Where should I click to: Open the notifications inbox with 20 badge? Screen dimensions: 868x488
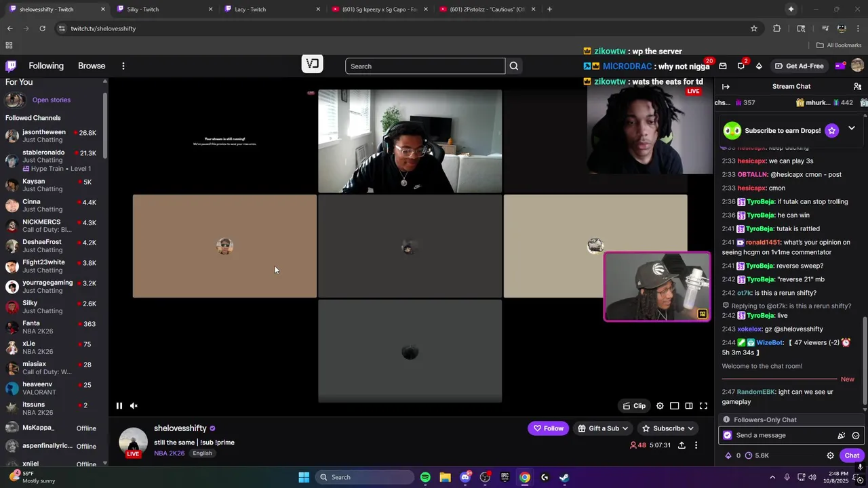(x=723, y=66)
